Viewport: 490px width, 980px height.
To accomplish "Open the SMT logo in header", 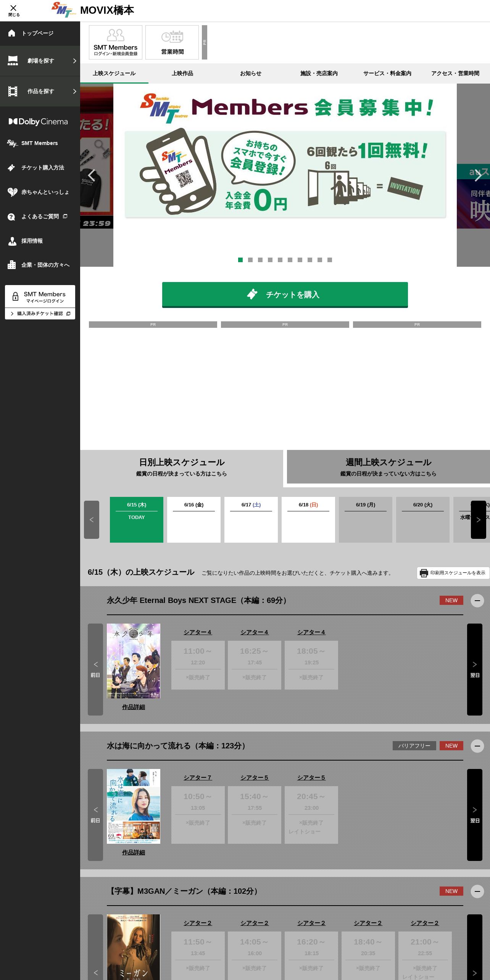I will [64, 10].
